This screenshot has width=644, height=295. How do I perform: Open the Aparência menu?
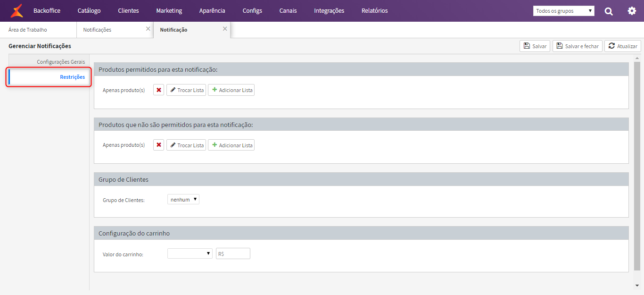(212, 10)
